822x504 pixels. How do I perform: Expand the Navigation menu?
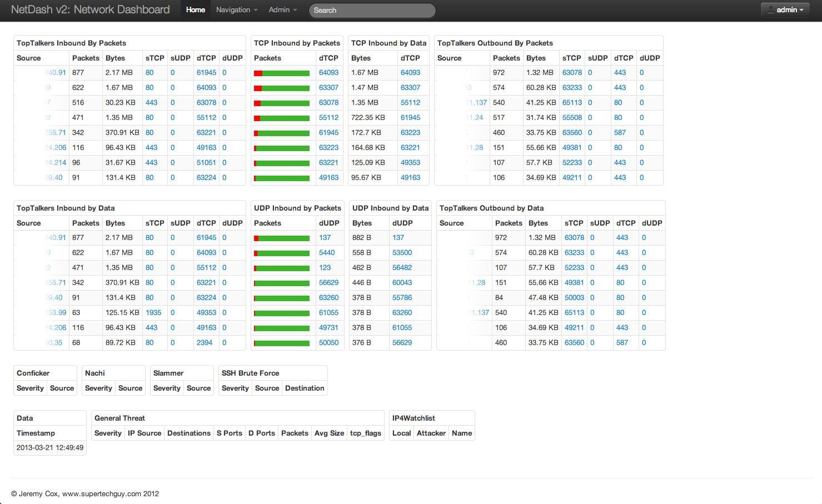tap(236, 9)
